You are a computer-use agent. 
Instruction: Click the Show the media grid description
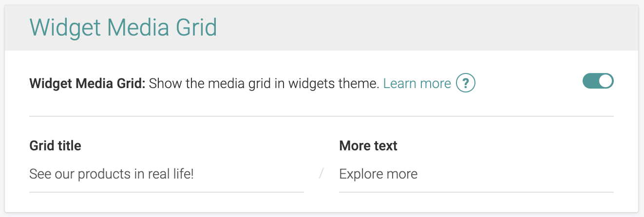264,84
